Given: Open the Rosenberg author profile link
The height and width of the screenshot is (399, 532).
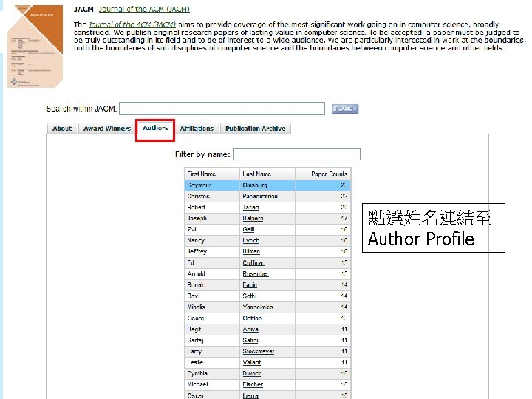Looking at the screenshot, I should (x=256, y=274).
